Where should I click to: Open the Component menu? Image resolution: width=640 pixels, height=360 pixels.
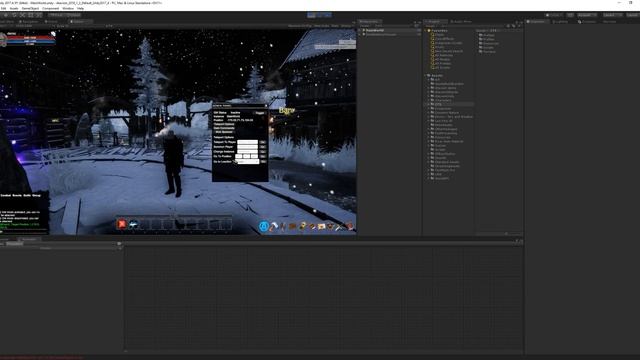51,8
